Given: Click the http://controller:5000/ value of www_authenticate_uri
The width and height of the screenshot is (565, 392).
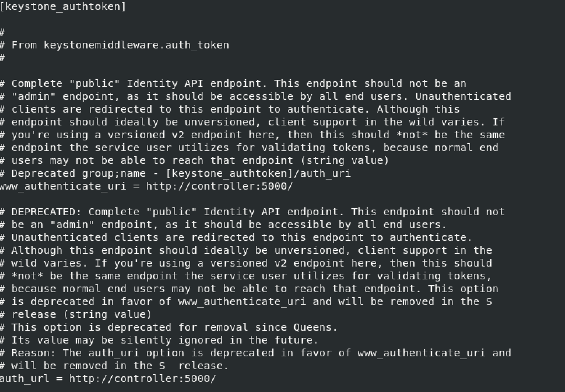Looking at the screenshot, I should pyautogui.click(x=219, y=186).
